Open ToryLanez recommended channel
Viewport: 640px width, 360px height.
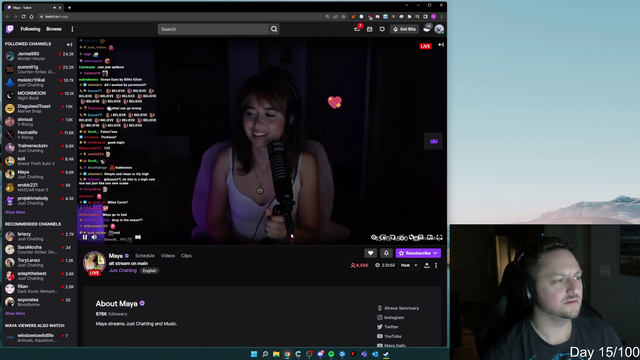coord(39,262)
